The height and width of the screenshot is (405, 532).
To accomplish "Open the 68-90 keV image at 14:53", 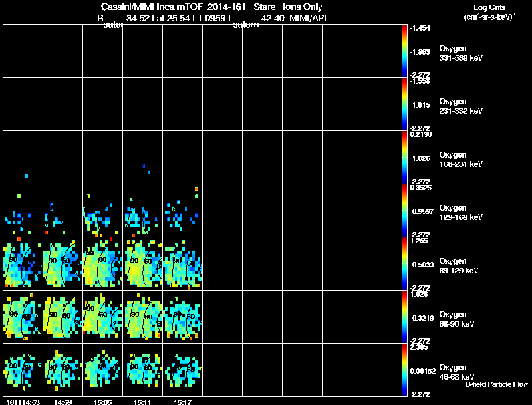I will (23, 317).
